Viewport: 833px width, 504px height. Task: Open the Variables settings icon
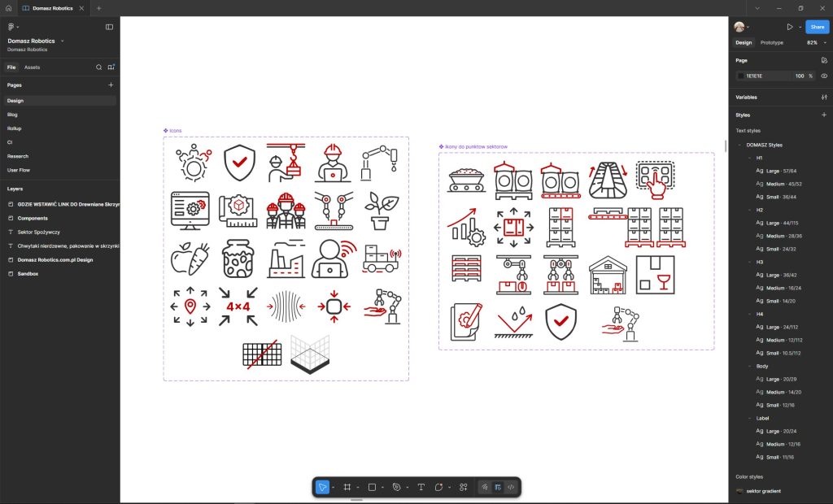point(824,97)
